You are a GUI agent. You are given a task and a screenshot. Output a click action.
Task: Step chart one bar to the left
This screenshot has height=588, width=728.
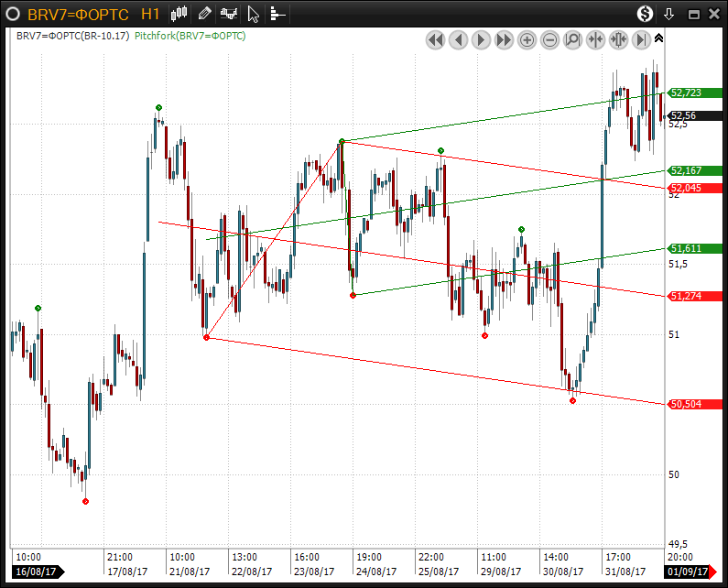point(458,39)
